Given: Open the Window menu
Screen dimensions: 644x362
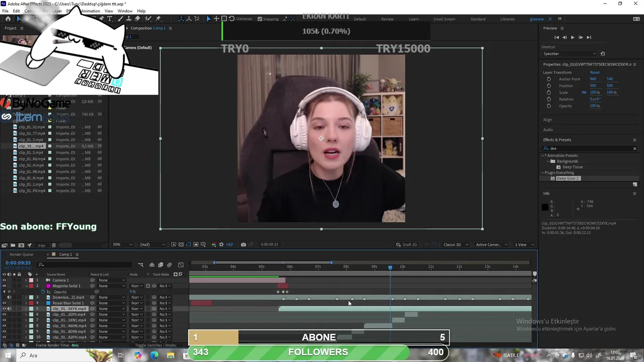Looking at the screenshot, I should point(125,11).
